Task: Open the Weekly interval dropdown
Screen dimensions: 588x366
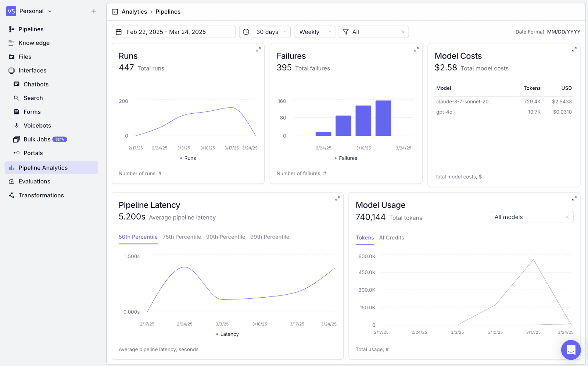Action: [315, 32]
